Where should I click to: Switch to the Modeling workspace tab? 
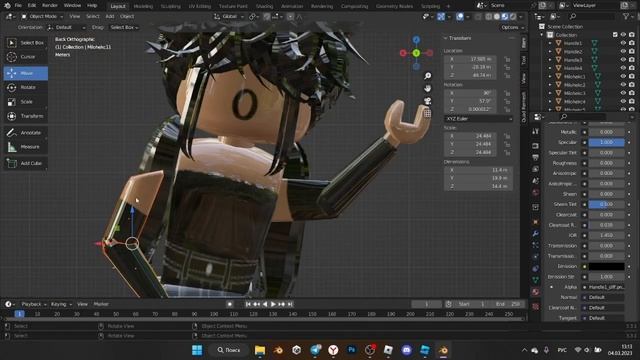(143, 6)
